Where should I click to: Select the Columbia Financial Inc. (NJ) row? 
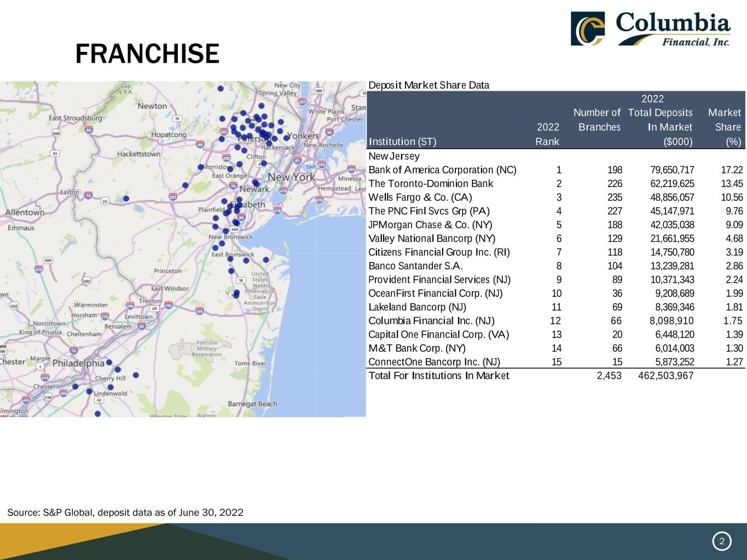click(x=555, y=321)
